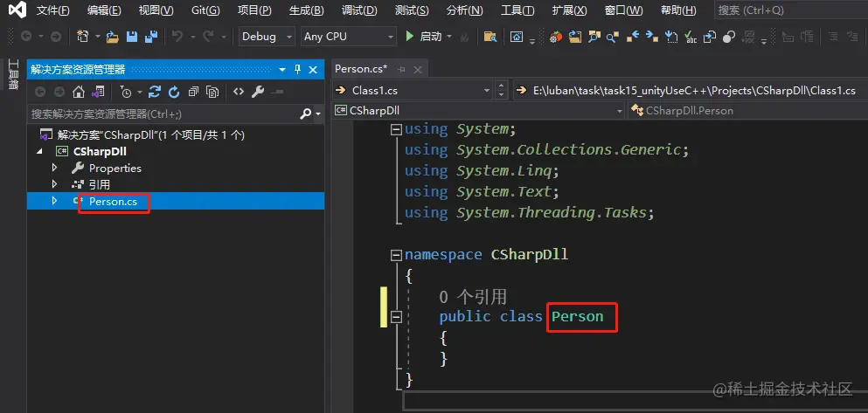Image resolution: width=868 pixels, height=413 pixels.
Task: Select the Person.cs* editor tab
Action: (x=361, y=69)
